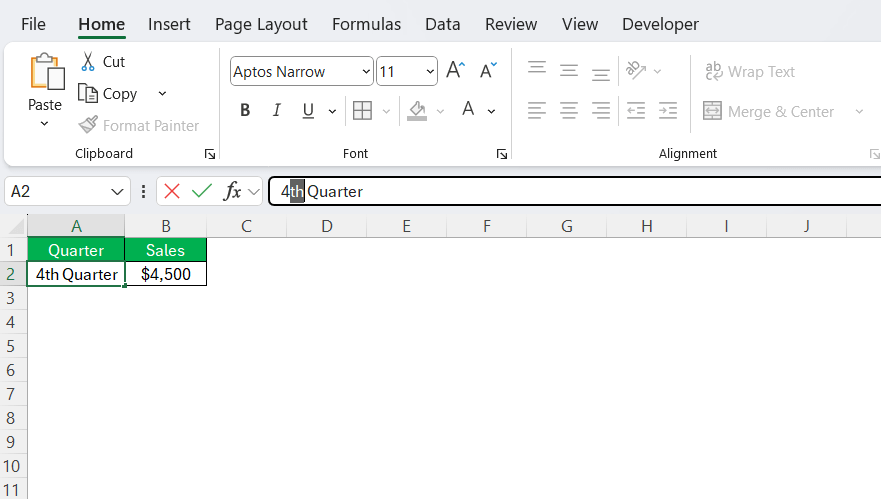
Task: Open Alignment dialog launcher
Action: pyautogui.click(x=874, y=154)
